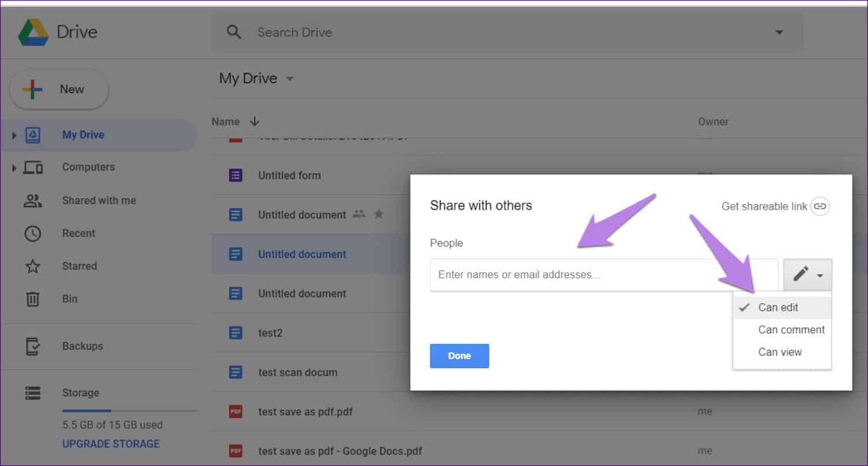868x466 pixels.
Task: Click the Storage stack icon
Action: tap(33, 393)
